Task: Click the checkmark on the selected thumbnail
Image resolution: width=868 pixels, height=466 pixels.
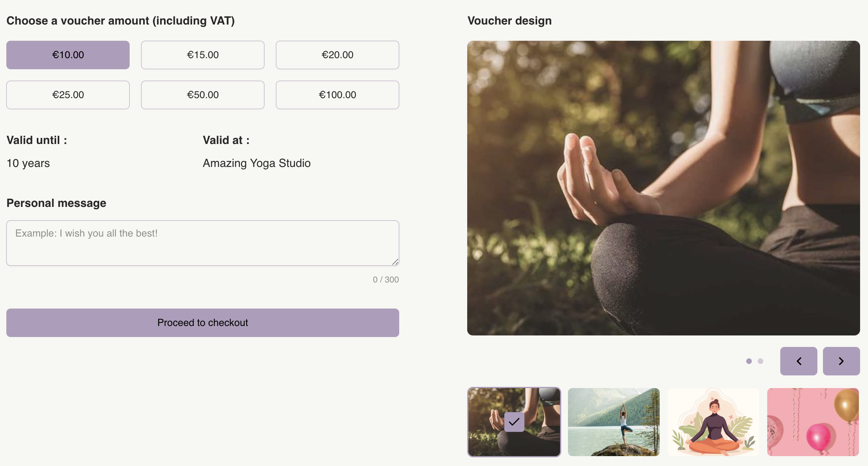Action: (x=514, y=422)
